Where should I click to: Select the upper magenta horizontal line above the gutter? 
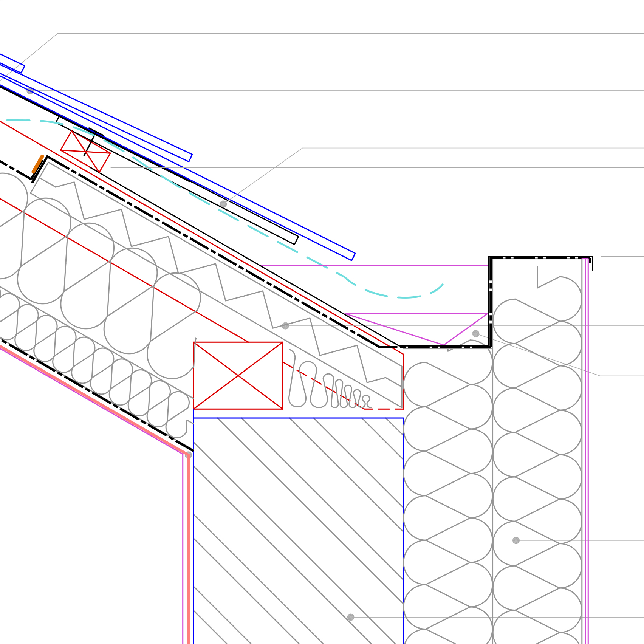click(x=374, y=266)
